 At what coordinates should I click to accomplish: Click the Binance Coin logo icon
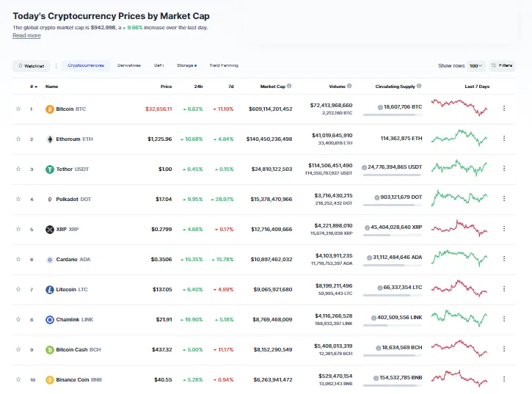point(50,380)
